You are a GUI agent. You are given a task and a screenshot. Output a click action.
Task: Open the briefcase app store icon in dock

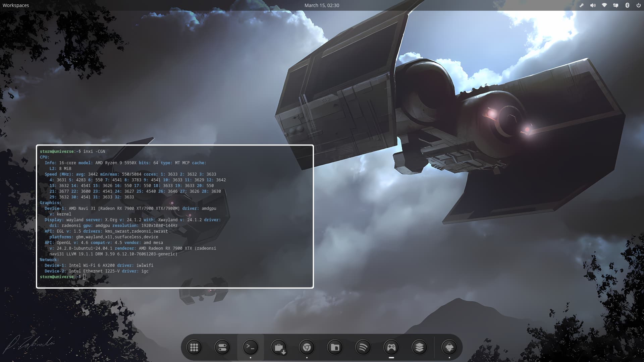point(279,348)
